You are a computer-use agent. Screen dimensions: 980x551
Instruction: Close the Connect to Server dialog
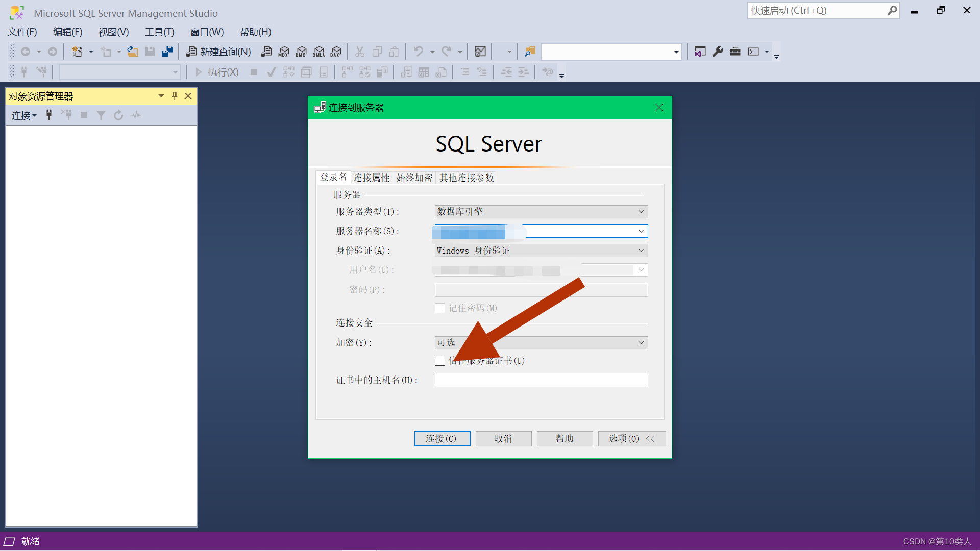click(659, 108)
